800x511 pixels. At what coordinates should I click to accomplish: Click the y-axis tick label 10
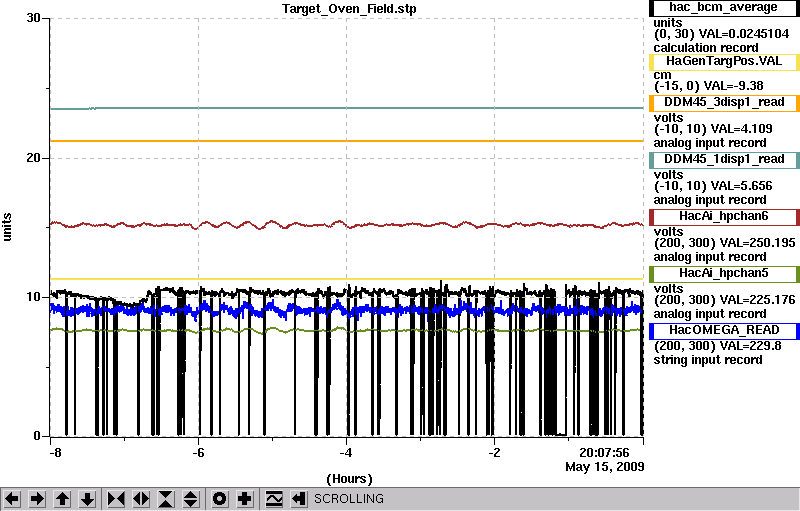[x=33, y=297]
